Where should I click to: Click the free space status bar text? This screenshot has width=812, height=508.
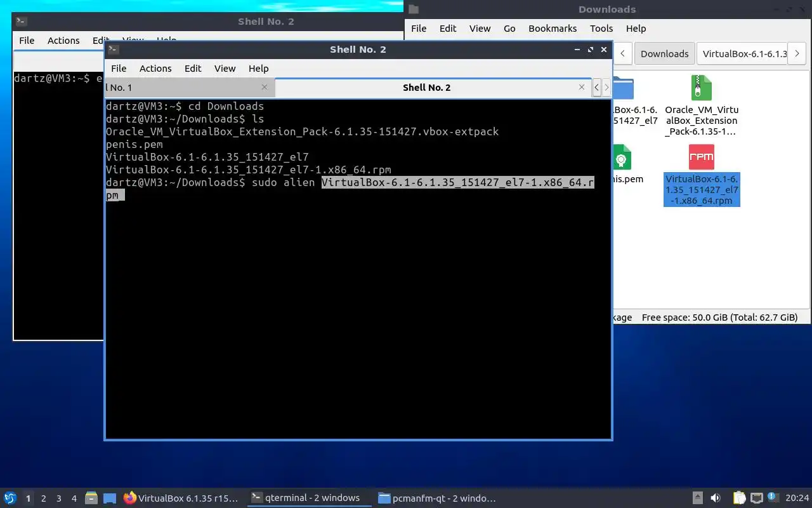coord(719,317)
